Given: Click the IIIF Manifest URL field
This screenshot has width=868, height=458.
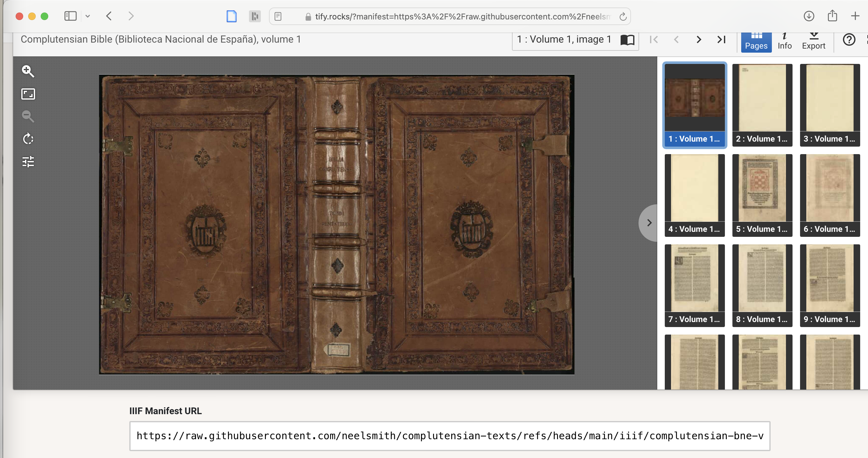Looking at the screenshot, I should click(x=450, y=436).
